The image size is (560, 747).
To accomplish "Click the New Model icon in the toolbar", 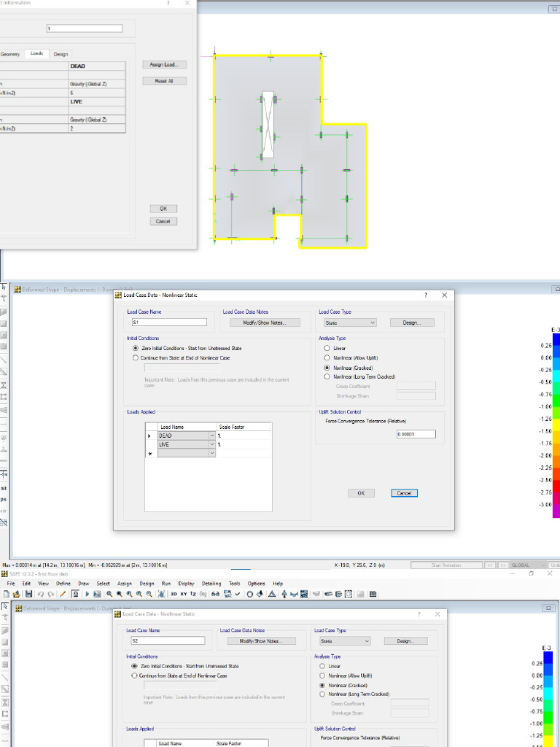I will point(5,595).
